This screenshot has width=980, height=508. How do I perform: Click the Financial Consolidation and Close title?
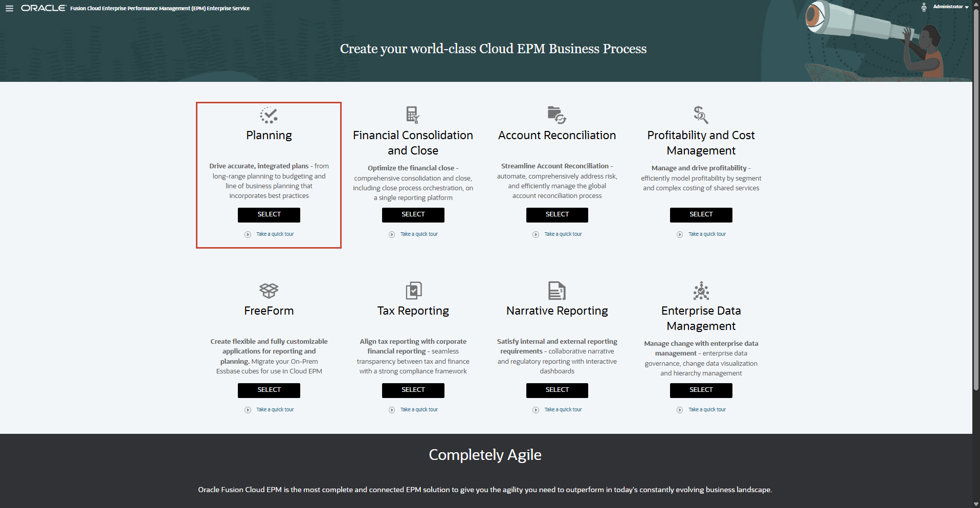(413, 143)
